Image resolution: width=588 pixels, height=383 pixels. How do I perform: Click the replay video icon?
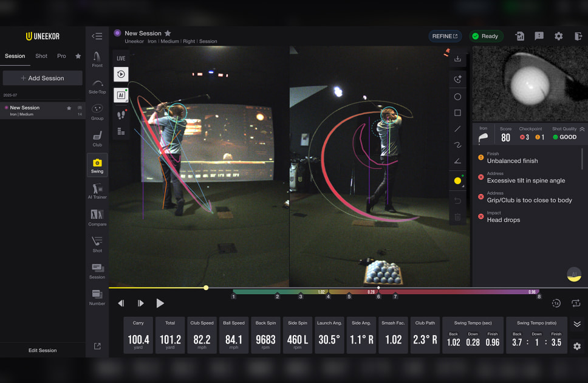coord(121,74)
